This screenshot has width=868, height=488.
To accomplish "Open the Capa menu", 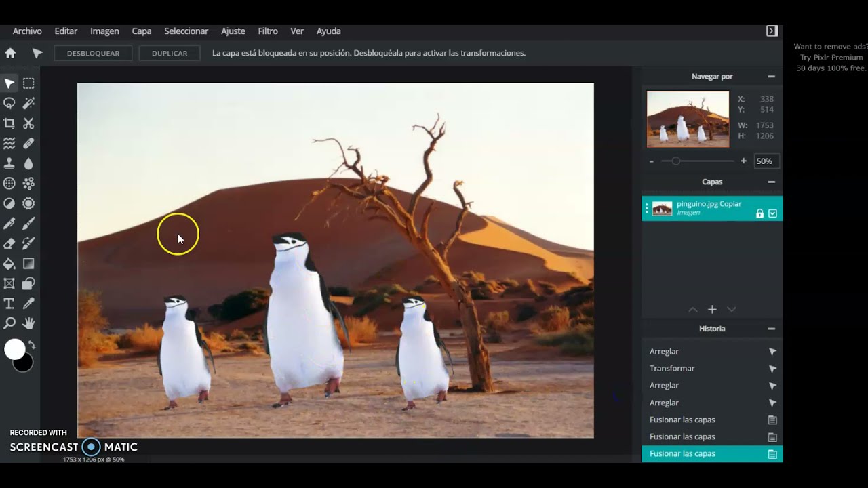I will pyautogui.click(x=142, y=31).
